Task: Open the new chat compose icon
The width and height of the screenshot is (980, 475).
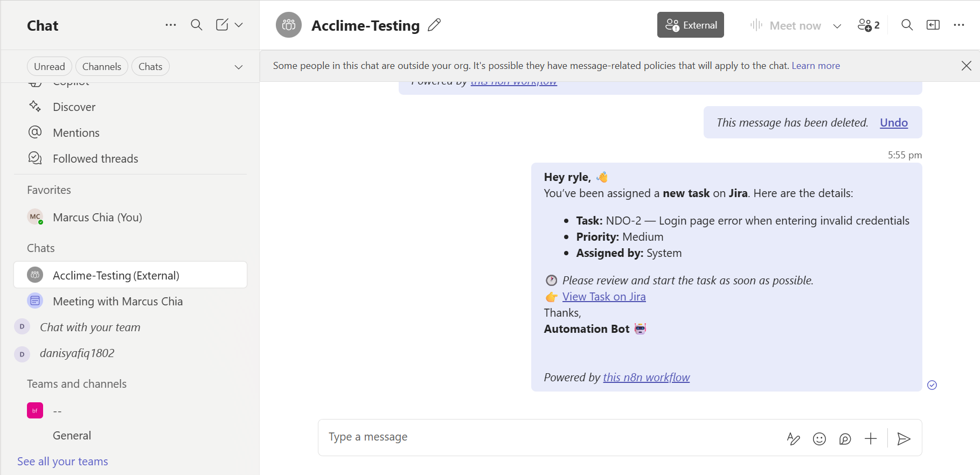Action: coord(222,25)
